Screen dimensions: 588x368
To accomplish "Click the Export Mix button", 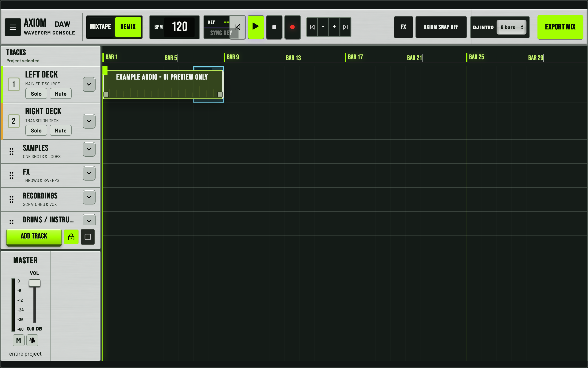I will pyautogui.click(x=560, y=27).
